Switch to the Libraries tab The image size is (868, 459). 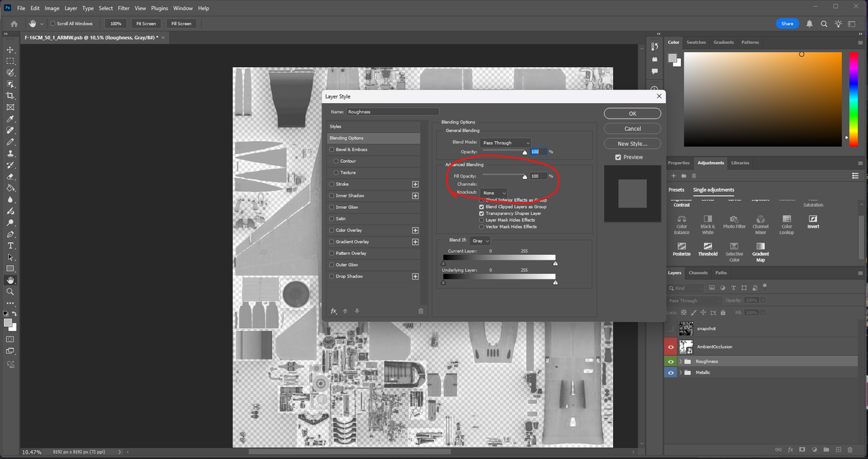741,163
